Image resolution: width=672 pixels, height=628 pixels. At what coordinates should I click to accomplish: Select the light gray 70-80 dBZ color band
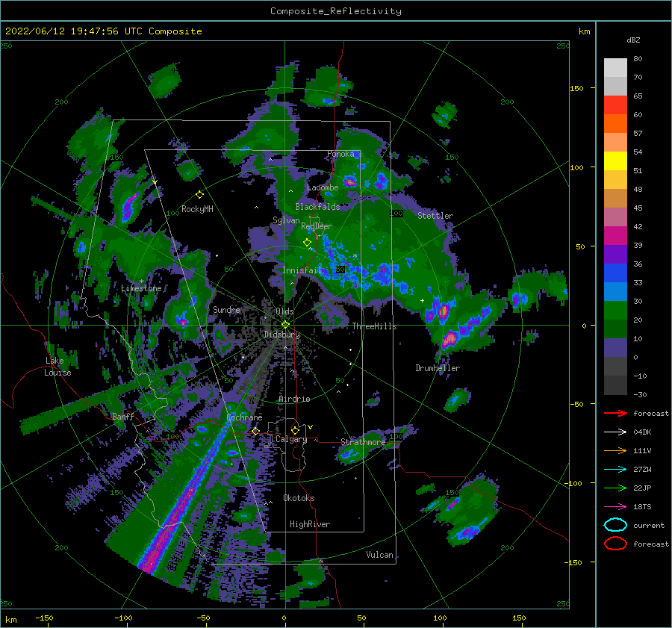point(615,68)
